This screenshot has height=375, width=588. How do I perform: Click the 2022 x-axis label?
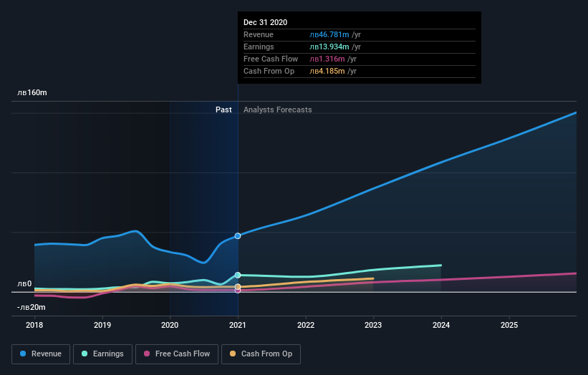tap(306, 325)
